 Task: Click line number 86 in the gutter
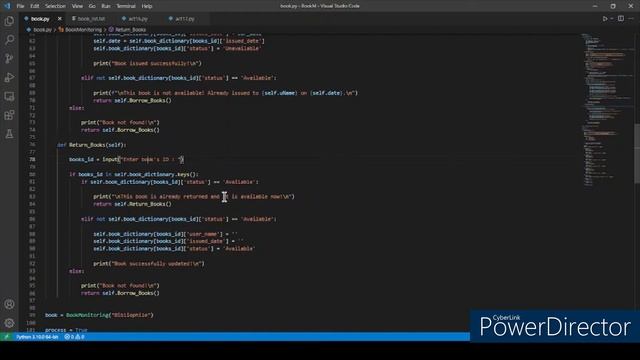32,219
